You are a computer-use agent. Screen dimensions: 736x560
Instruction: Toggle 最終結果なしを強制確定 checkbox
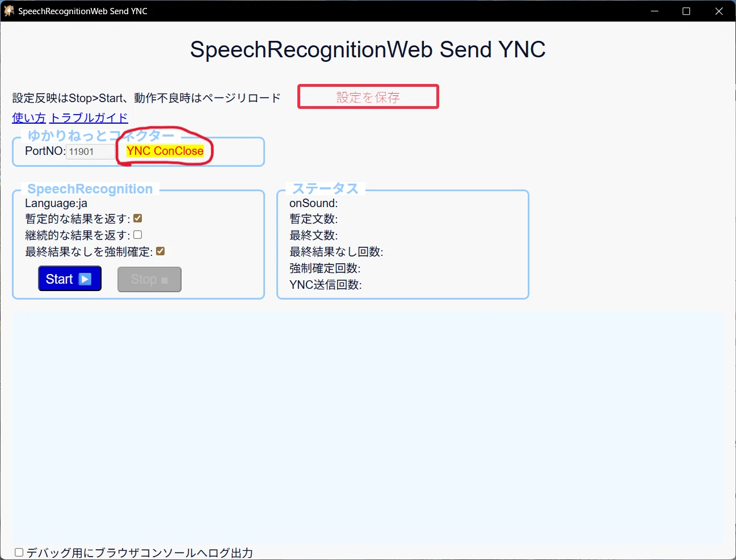161,251
